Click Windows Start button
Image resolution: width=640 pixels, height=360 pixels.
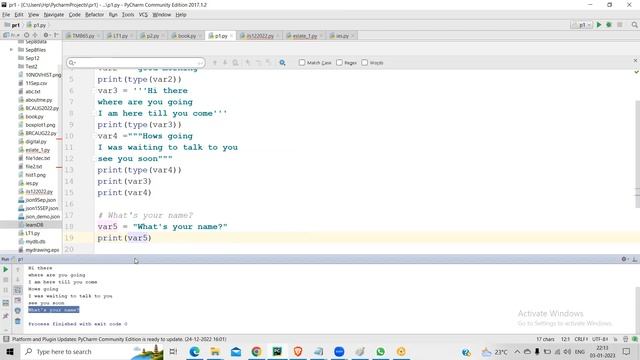tap(10, 351)
